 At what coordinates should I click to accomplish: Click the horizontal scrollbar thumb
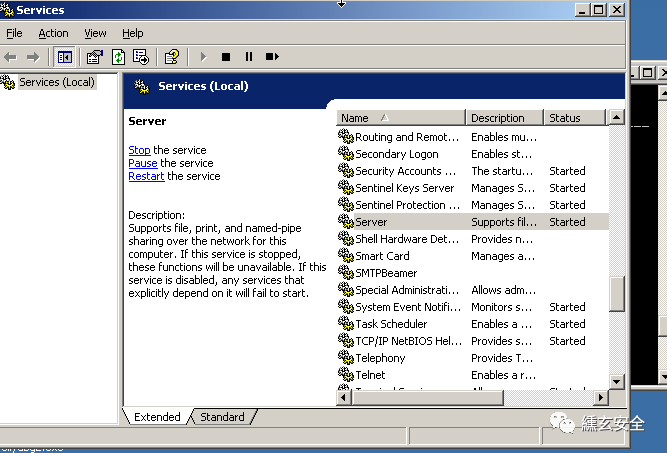click(428, 398)
